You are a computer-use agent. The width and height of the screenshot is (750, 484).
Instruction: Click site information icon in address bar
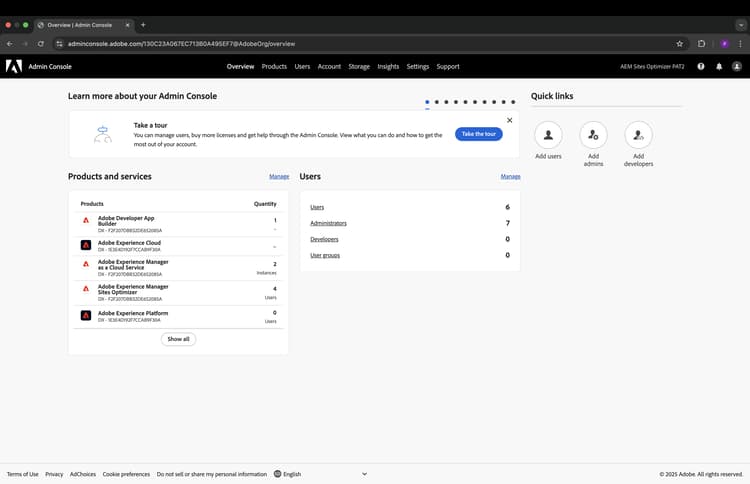click(59, 44)
